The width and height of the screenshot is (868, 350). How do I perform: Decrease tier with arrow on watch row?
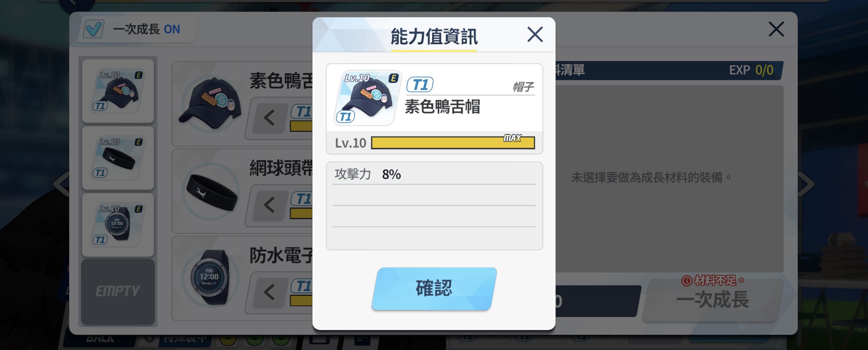click(x=270, y=292)
